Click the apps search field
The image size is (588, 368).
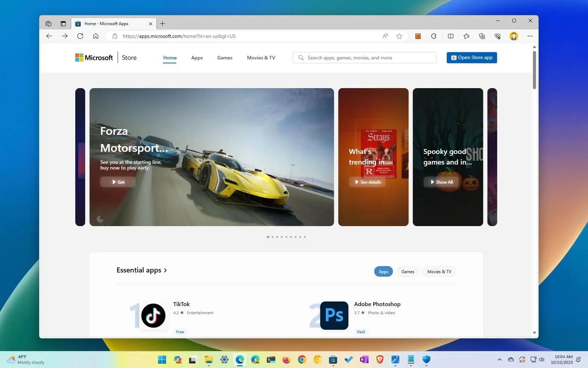(x=364, y=57)
